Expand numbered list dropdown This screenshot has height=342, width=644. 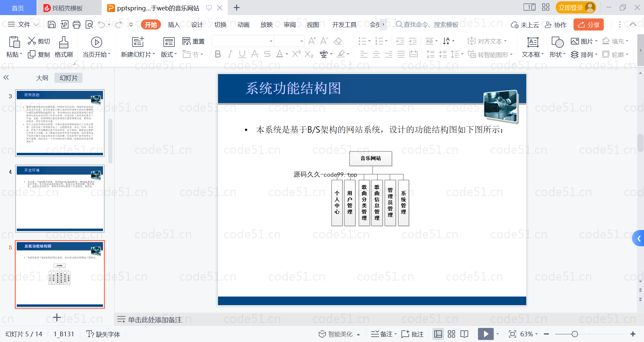(x=386, y=41)
